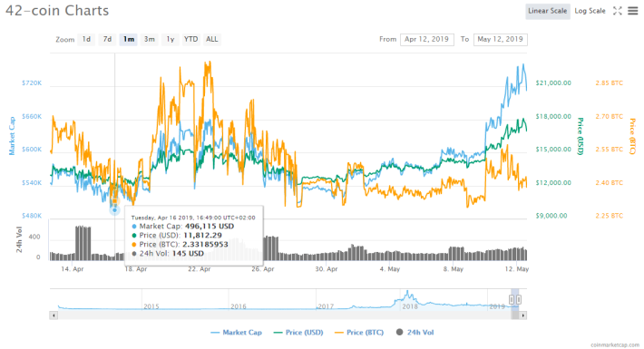Click the 2.85 BTC axis label

[610, 82]
